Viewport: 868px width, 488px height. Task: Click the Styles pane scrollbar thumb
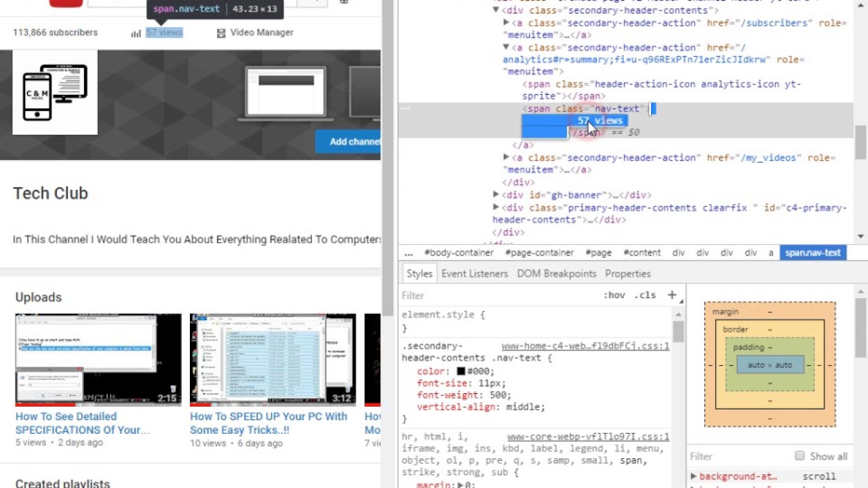pyautogui.click(x=679, y=331)
